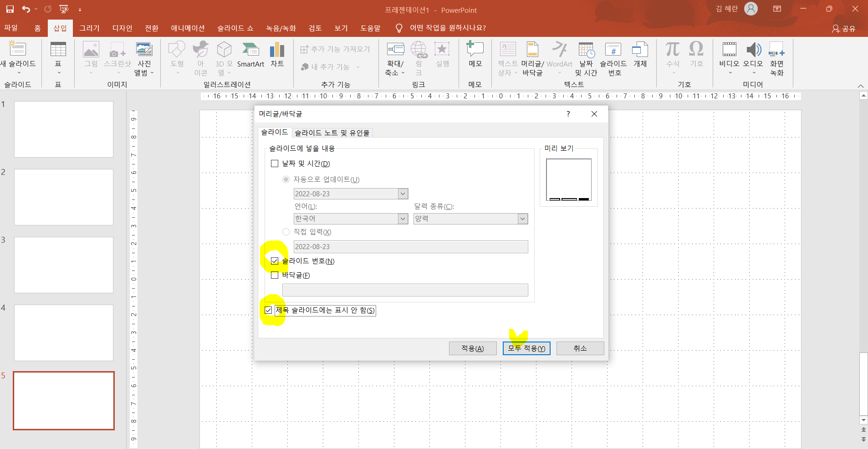
Task: Open the Record (녹음/녹화) tab
Action: (281, 28)
